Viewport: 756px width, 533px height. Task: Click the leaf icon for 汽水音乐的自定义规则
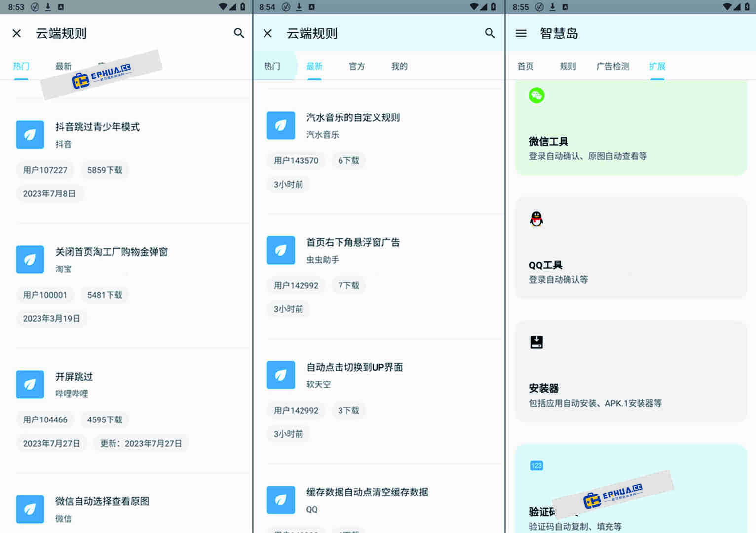click(x=281, y=125)
